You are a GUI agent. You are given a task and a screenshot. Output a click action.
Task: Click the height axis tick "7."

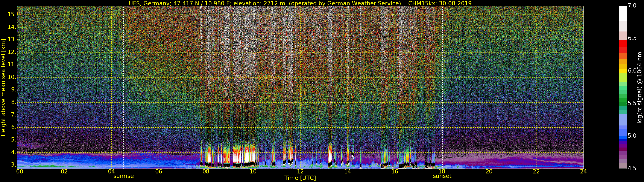pos(14,115)
